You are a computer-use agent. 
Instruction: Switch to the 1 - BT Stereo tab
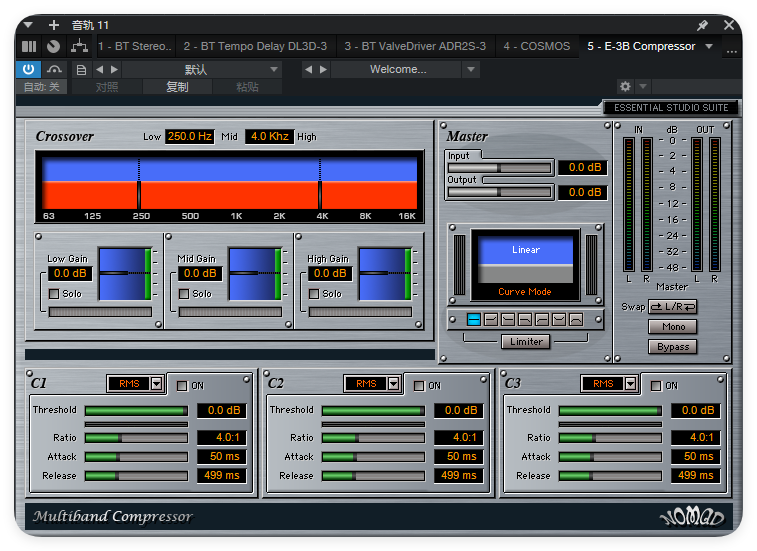pos(135,46)
